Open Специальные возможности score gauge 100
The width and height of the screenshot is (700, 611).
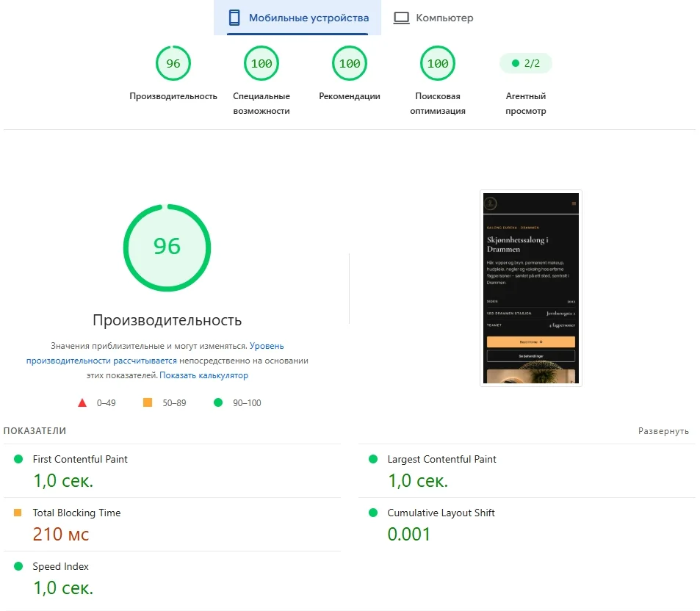[x=261, y=63]
